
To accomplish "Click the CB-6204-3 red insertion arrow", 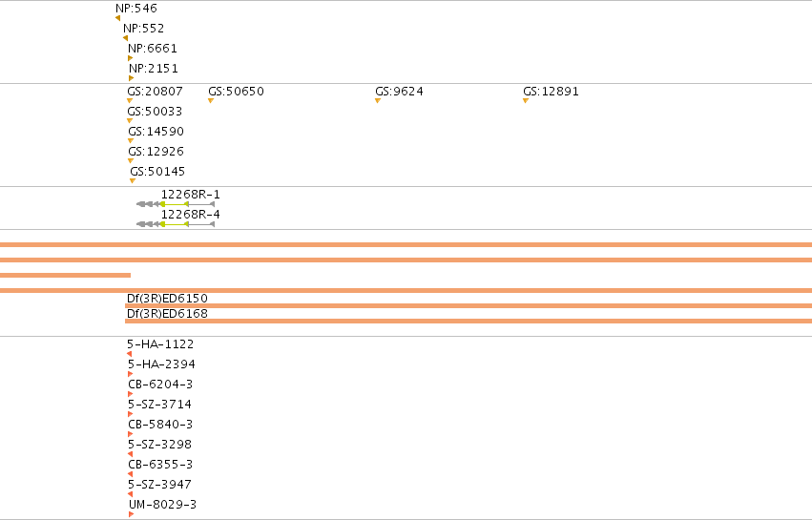I will 131,394.
